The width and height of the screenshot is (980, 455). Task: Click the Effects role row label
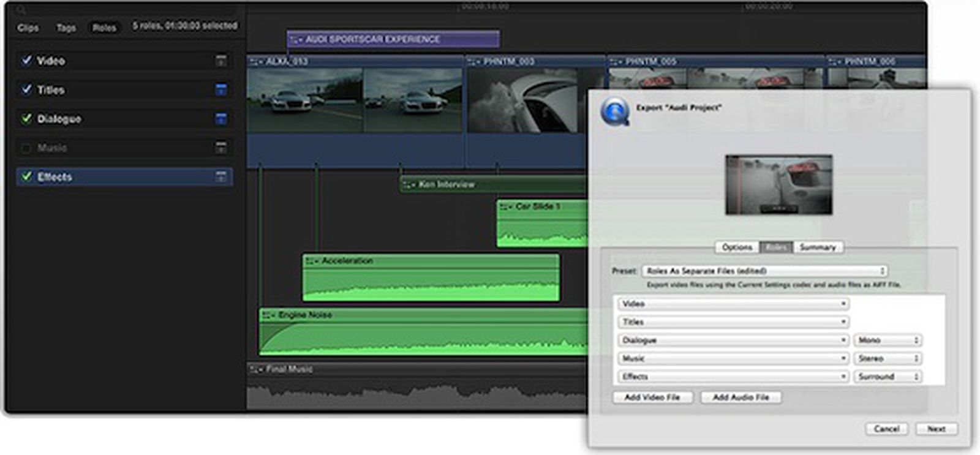tap(55, 177)
